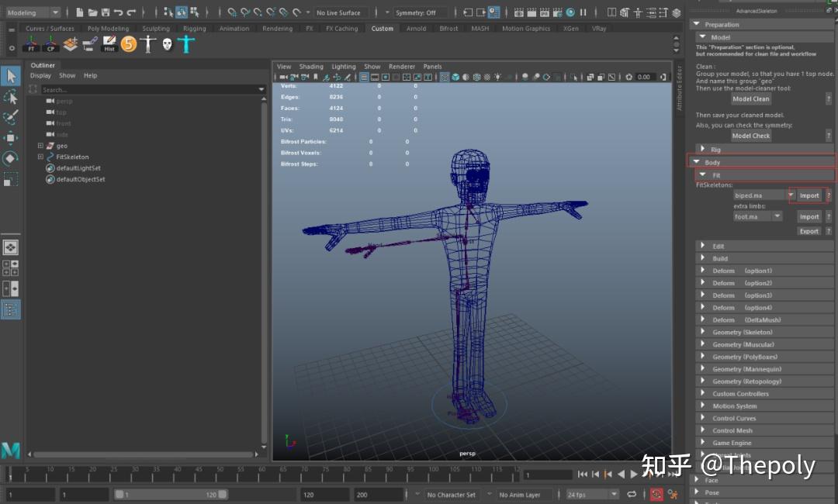This screenshot has width=838, height=504.
Task: Open the Shading menu in viewport
Action: (311, 67)
